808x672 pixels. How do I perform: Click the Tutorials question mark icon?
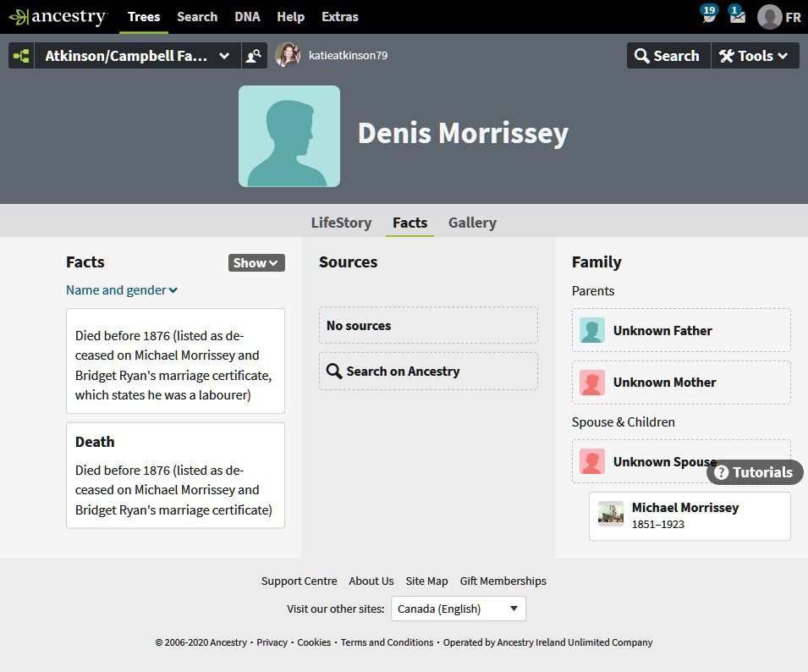click(722, 472)
